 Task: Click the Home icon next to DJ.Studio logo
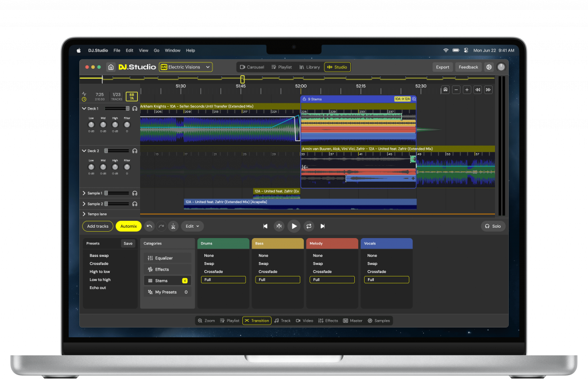pyautogui.click(x=111, y=67)
